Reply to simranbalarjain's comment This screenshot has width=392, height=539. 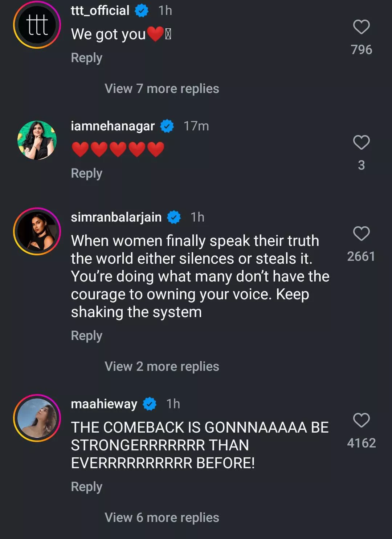[86, 336]
